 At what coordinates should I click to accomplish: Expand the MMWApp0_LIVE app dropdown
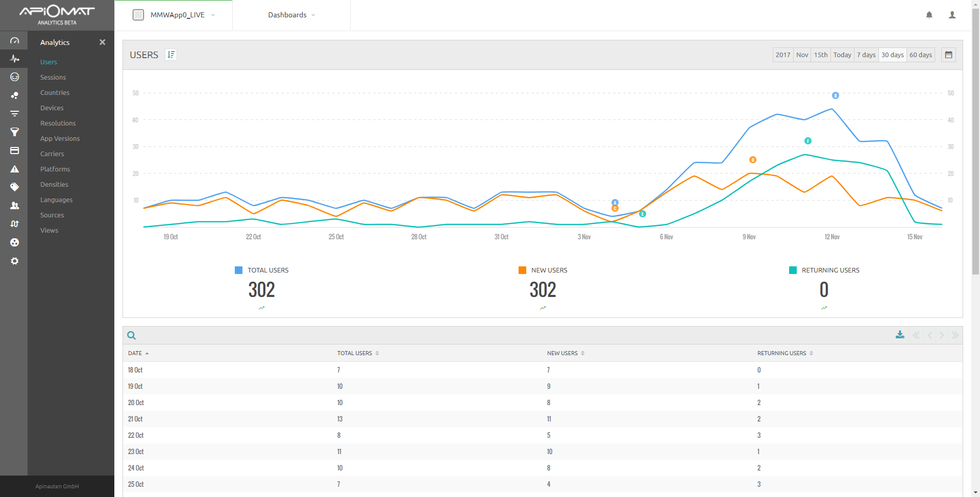pyautogui.click(x=174, y=15)
